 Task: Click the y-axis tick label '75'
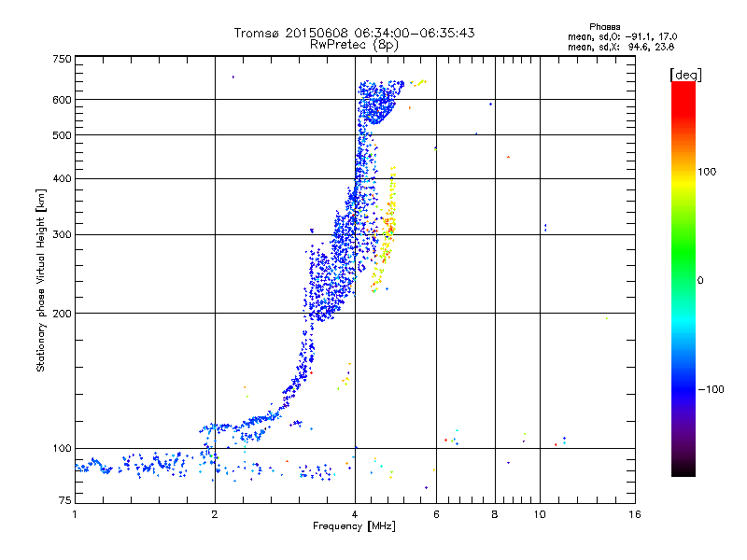click(x=65, y=500)
